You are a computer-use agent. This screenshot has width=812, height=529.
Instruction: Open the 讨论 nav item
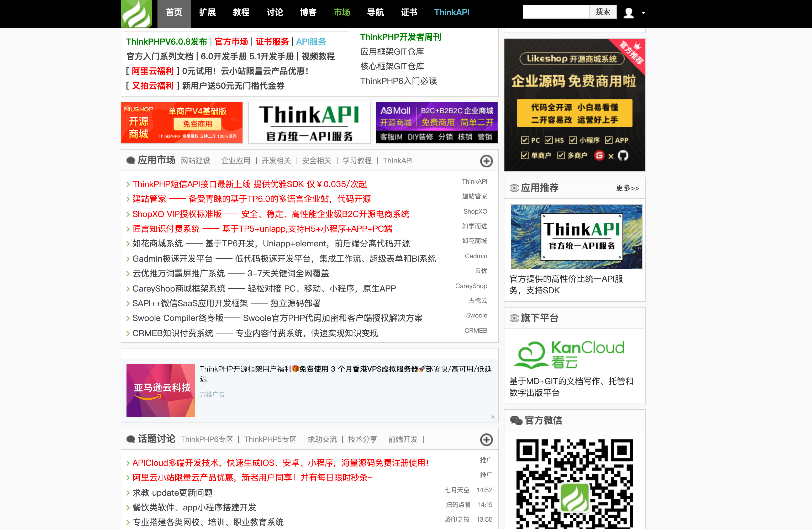(x=275, y=13)
